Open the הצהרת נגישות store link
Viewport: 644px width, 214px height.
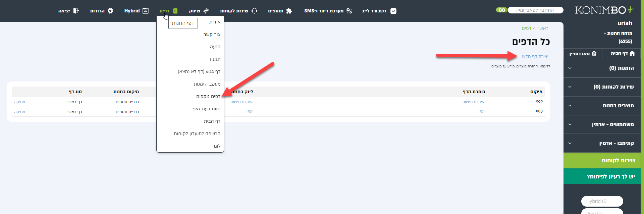[x=242, y=102]
